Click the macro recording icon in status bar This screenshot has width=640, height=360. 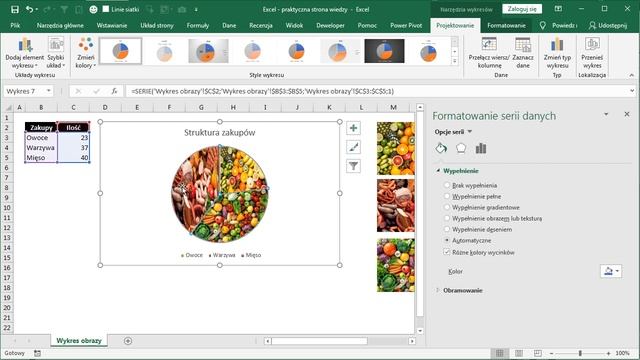(x=38, y=353)
